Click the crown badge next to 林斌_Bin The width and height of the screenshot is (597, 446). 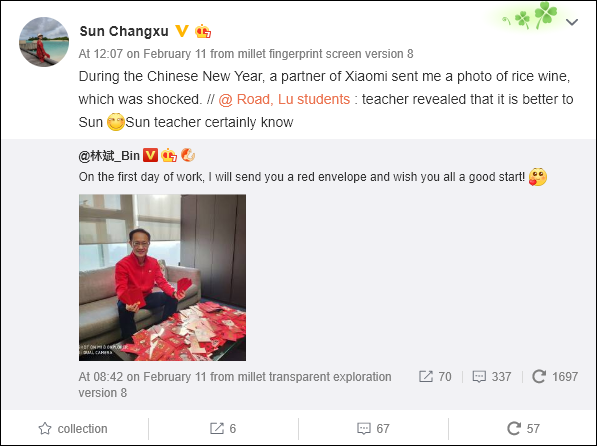click(x=169, y=155)
